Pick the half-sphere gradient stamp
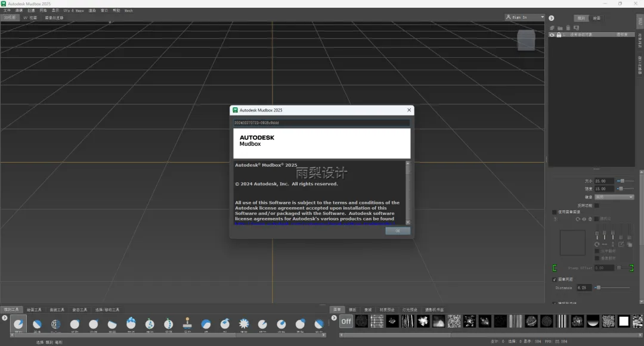Image resolution: width=644 pixels, height=346 pixels. (x=593, y=322)
